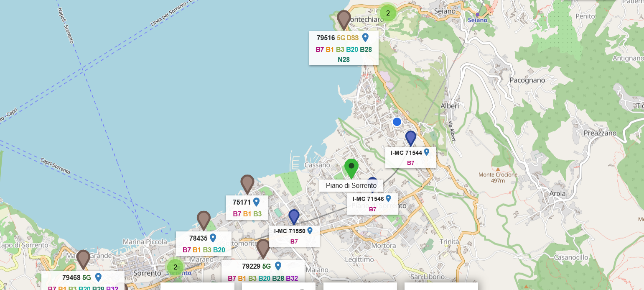Click the Cassano place label on the map
The height and width of the screenshot is (290, 644).
click(318, 165)
